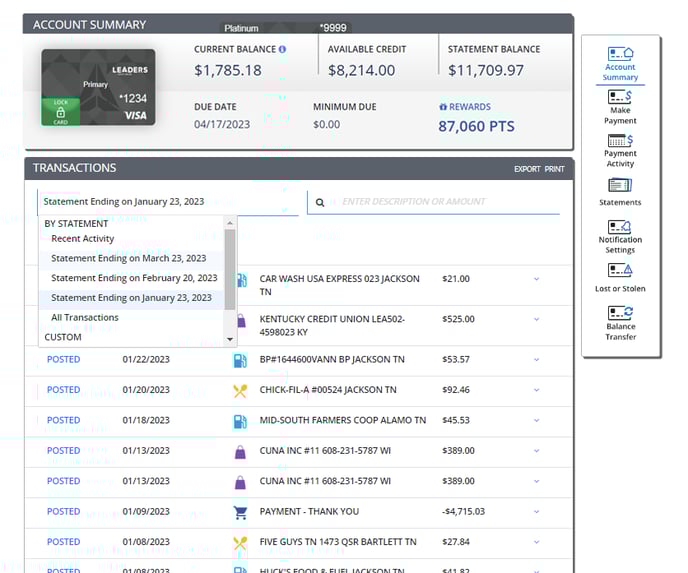Click the CUSTOM option header
Image resolution: width=688 pixels, height=573 pixels.
click(63, 337)
